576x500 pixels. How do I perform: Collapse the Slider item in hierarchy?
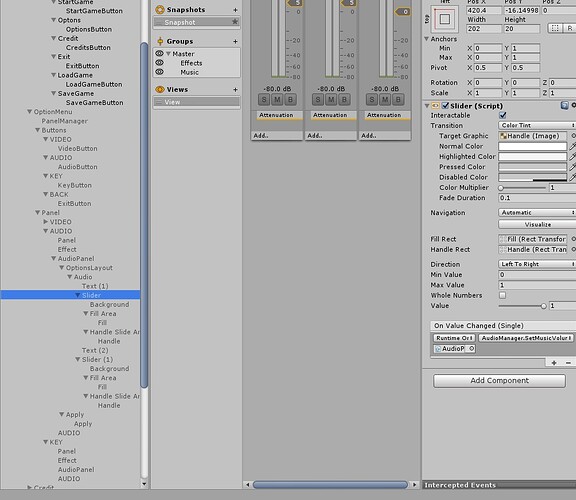coord(78,295)
